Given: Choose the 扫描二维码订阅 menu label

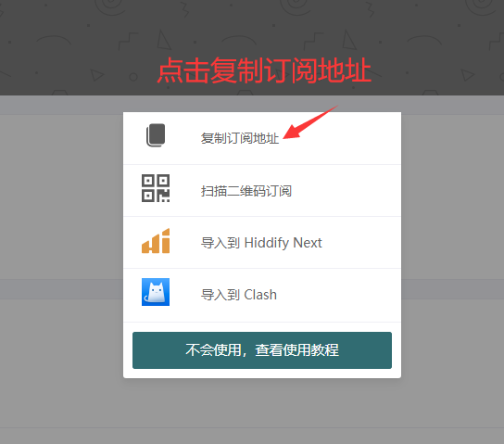Looking at the screenshot, I should pos(246,191).
